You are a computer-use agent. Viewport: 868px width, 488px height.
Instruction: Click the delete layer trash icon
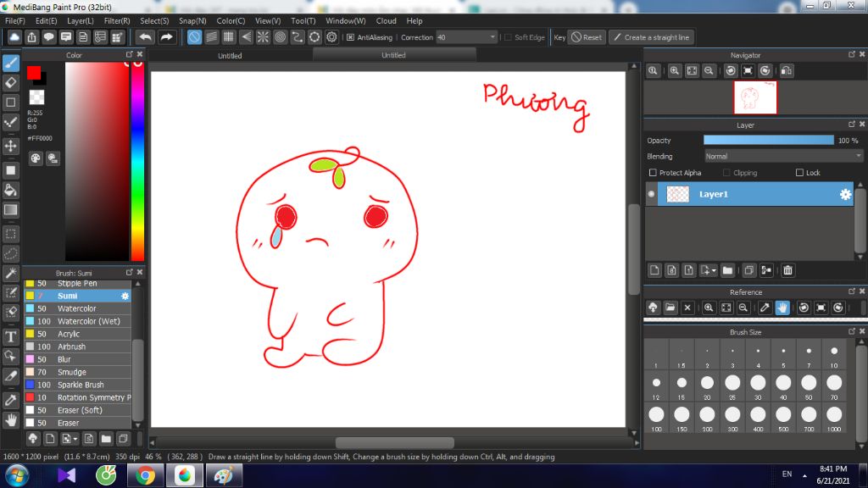[x=787, y=270]
